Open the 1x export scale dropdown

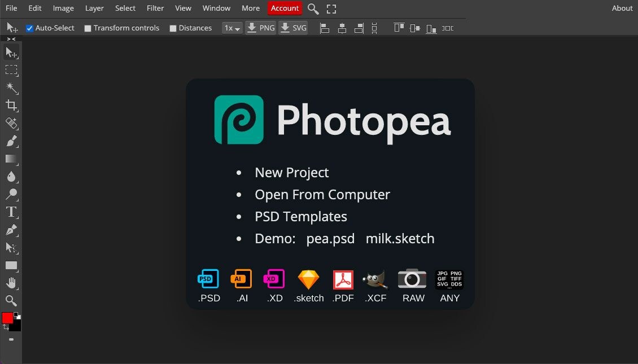point(232,28)
